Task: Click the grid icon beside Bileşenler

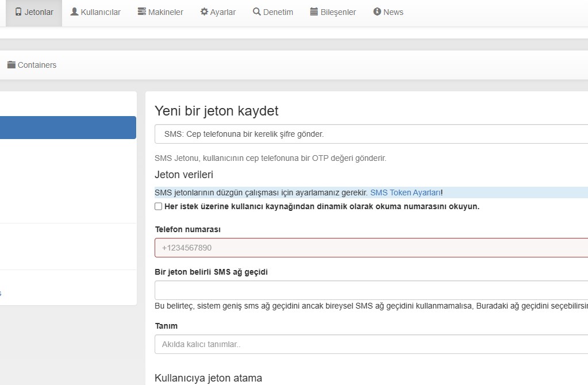Action: pyautogui.click(x=314, y=11)
